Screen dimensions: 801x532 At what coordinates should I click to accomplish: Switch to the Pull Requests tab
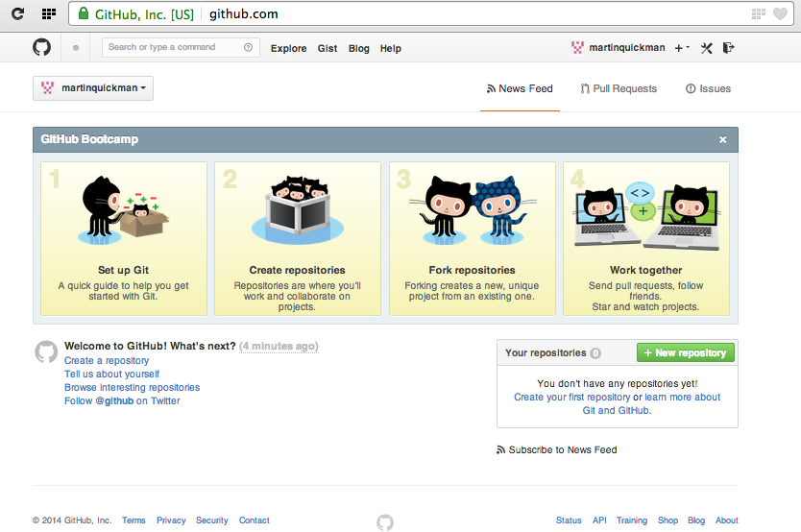tap(619, 89)
